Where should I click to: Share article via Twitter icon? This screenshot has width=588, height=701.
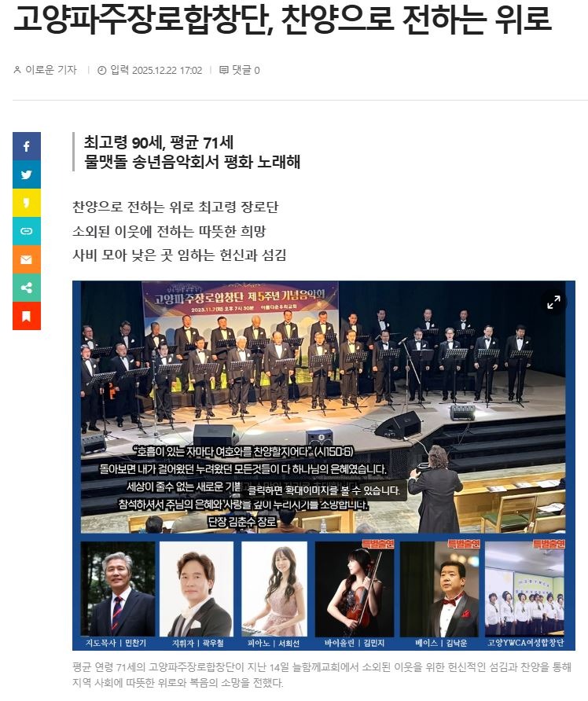pyautogui.click(x=27, y=174)
